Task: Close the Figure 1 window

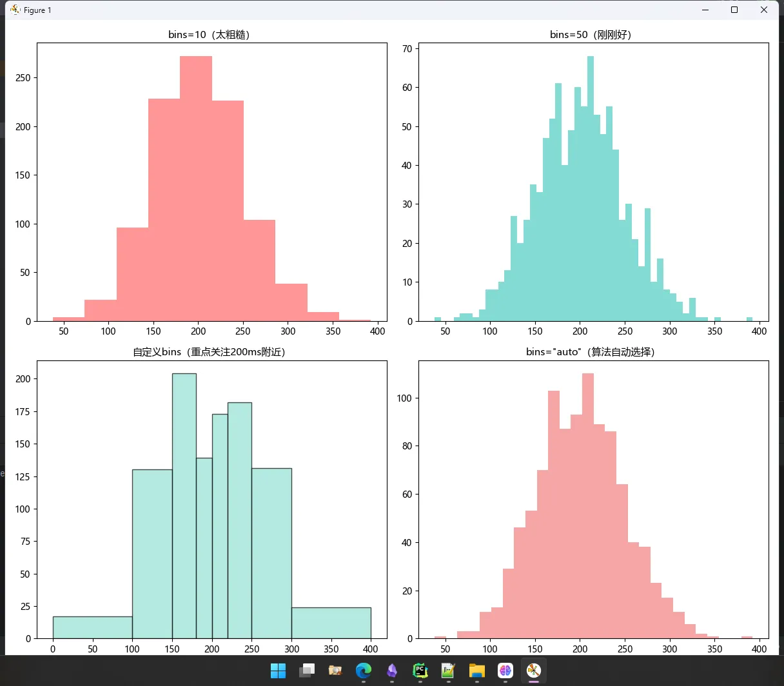Action: tap(764, 10)
